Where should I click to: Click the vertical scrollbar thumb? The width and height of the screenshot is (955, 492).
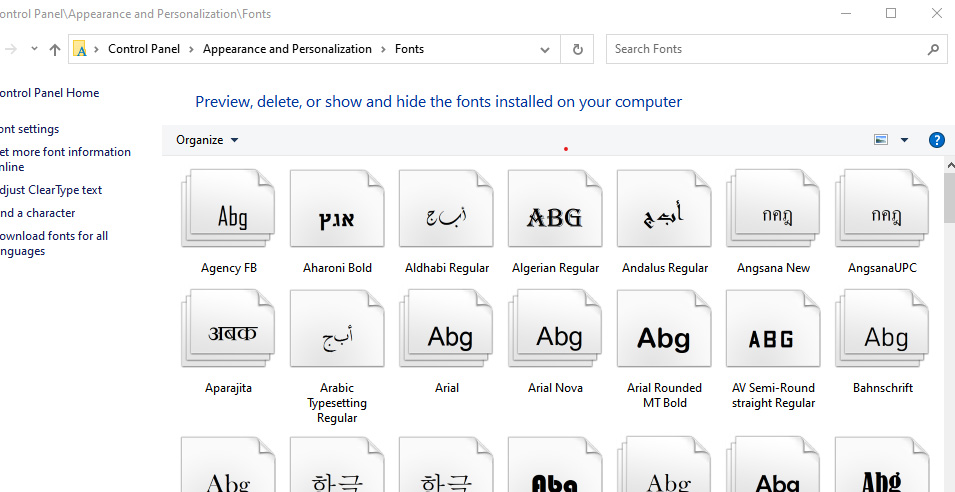950,197
